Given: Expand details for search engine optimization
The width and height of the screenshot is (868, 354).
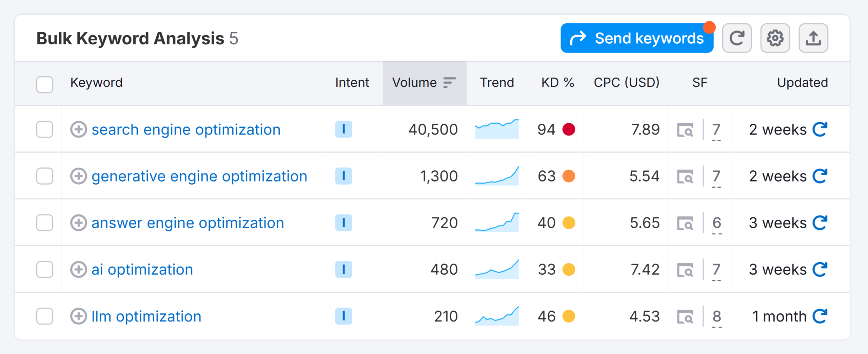Looking at the screenshot, I should pyautogui.click(x=79, y=129).
